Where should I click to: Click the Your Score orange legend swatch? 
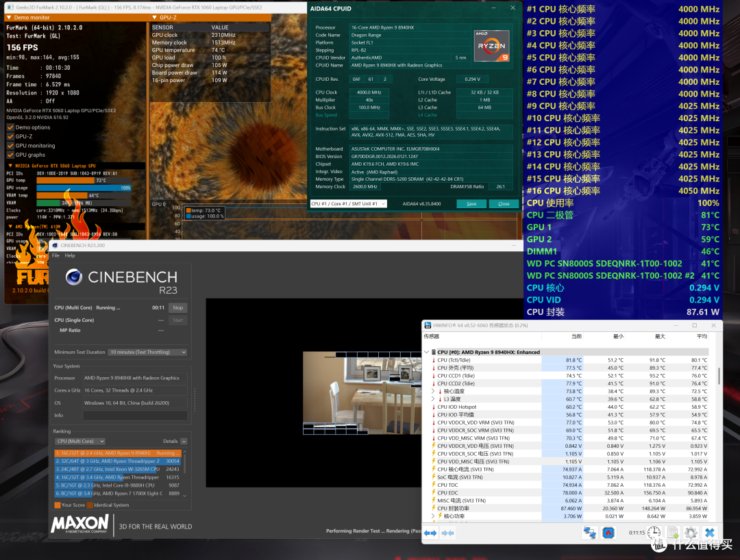(x=57, y=505)
